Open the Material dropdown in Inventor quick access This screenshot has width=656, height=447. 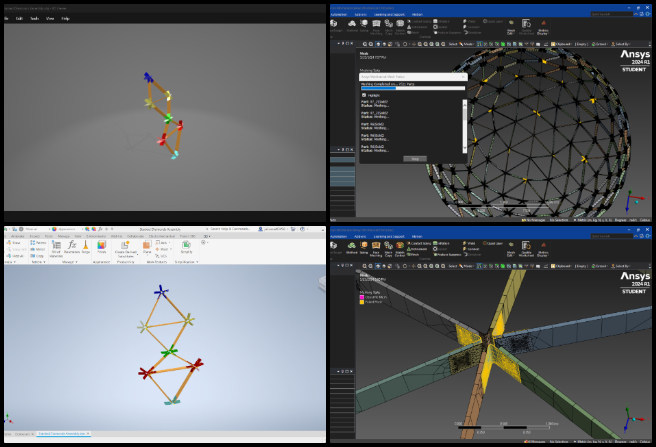coord(33,229)
